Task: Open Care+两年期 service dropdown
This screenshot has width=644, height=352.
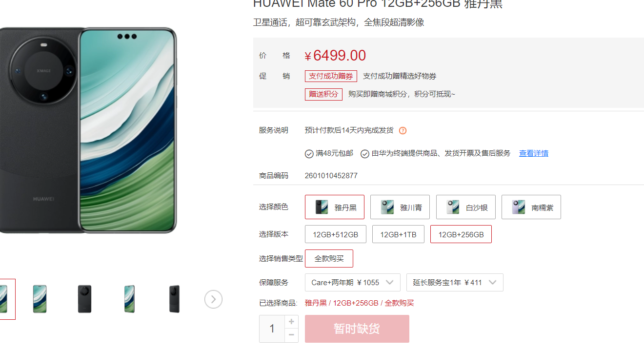Action: [x=353, y=283]
